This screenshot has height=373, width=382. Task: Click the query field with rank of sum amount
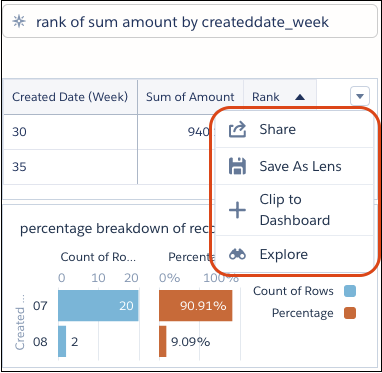click(x=190, y=22)
